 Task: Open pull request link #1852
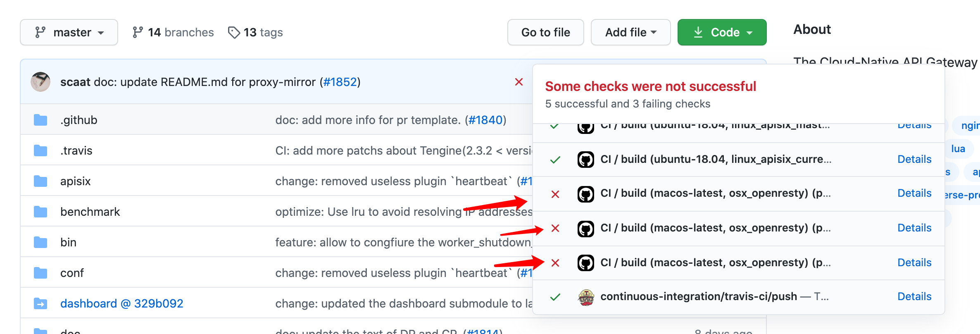[340, 82]
